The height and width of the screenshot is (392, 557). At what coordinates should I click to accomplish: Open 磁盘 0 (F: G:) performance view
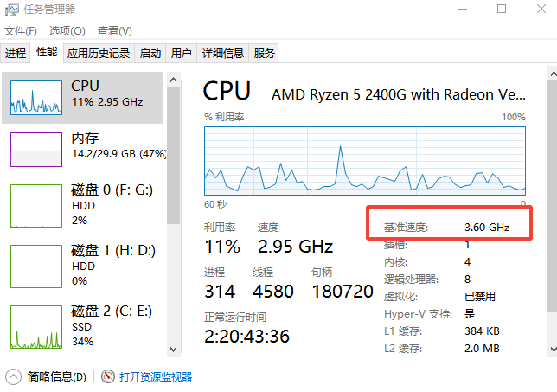pyautogui.click(x=84, y=205)
